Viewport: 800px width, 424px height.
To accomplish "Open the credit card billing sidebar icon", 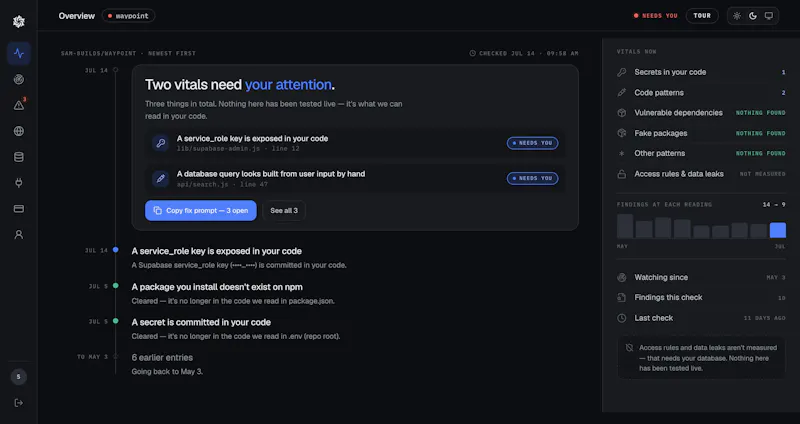I will click(x=19, y=209).
